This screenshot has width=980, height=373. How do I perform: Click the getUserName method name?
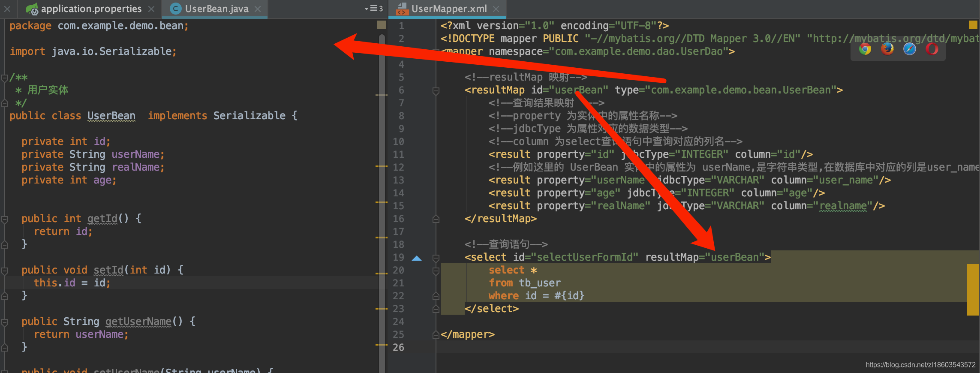138,322
